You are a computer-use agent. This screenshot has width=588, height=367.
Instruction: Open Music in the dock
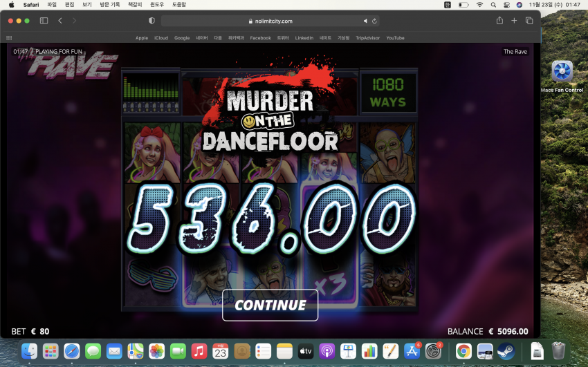(199, 351)
